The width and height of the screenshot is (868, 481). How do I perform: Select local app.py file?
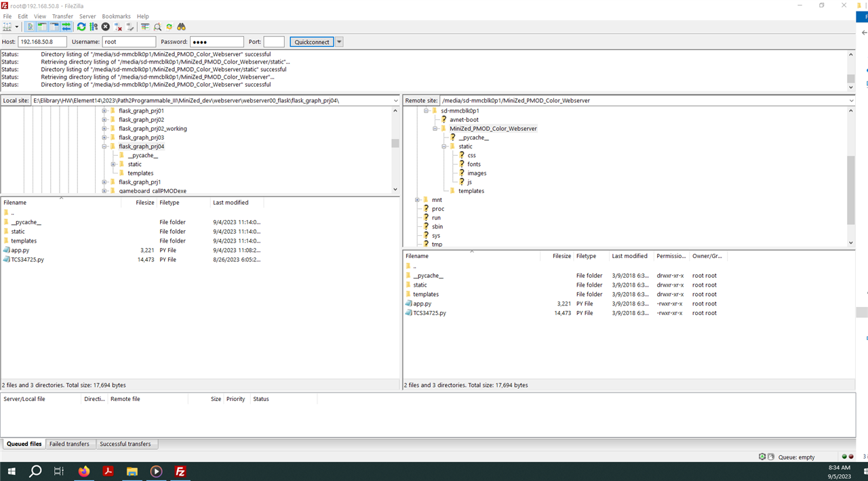[20, 250]
